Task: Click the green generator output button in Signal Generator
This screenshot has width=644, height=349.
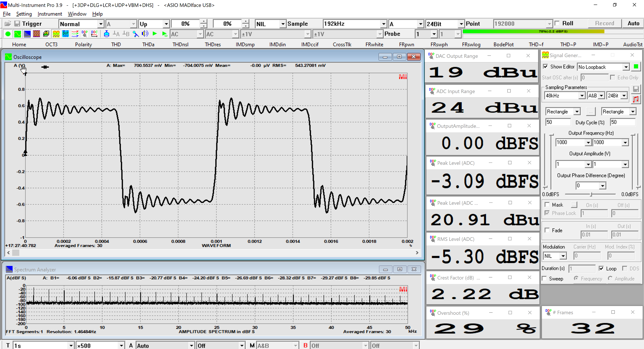Action: tap(636, 67)
